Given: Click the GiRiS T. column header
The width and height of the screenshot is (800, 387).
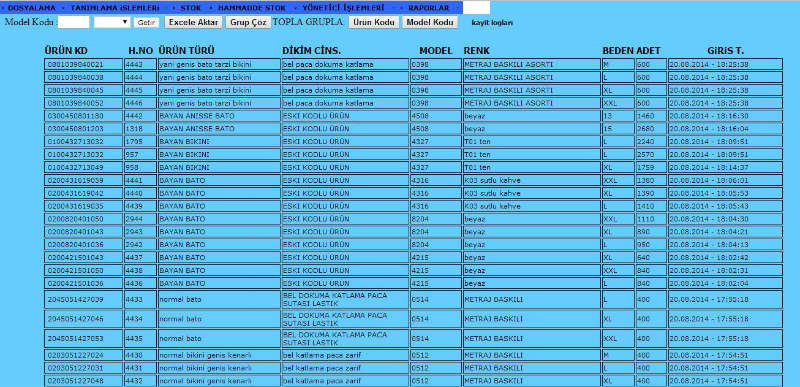Looking at the screenshot, I should point(726,51).
